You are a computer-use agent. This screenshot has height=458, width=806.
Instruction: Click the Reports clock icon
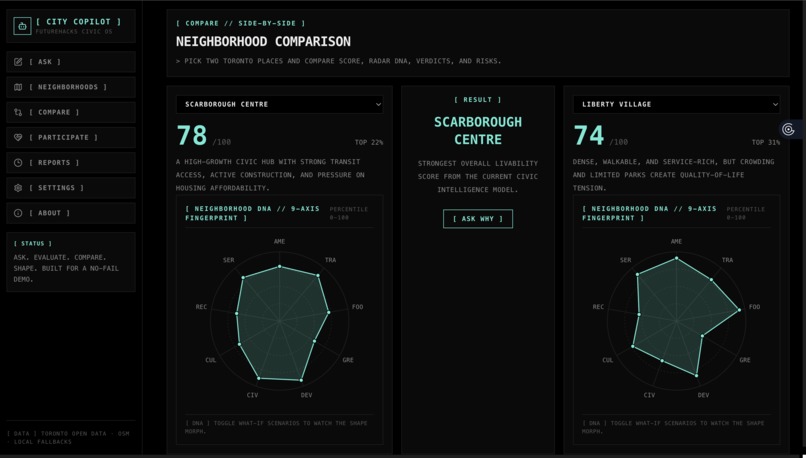18,162
